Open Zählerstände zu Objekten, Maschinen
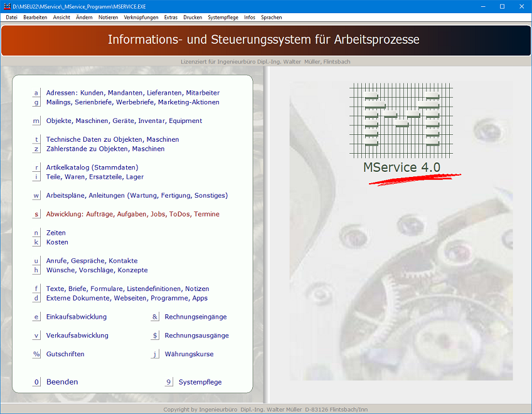Screen dimensions: 532x414 pos(105,149)
